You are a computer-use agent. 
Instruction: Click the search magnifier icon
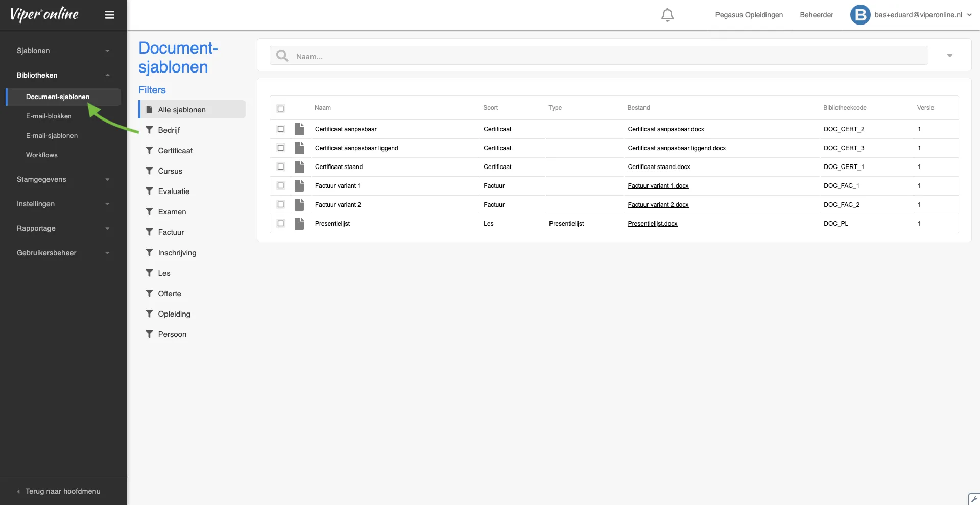tap(282, 56)
